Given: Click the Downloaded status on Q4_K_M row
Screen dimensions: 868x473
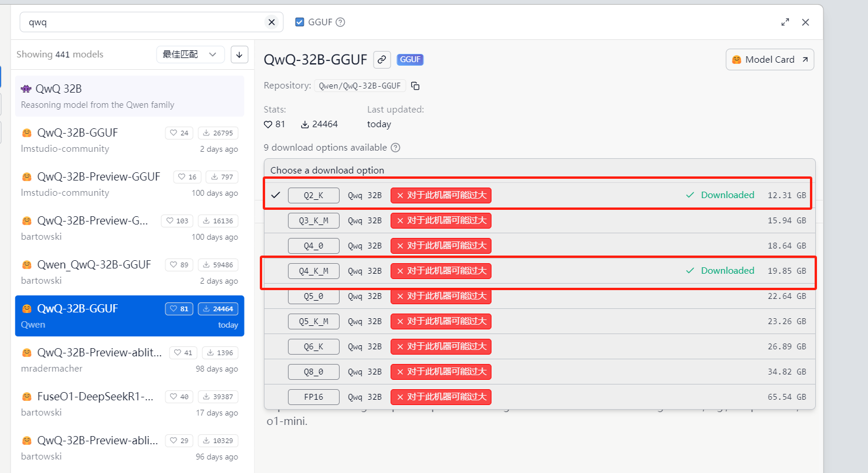Looking at the screenshot, I should (x=720, y=271).
